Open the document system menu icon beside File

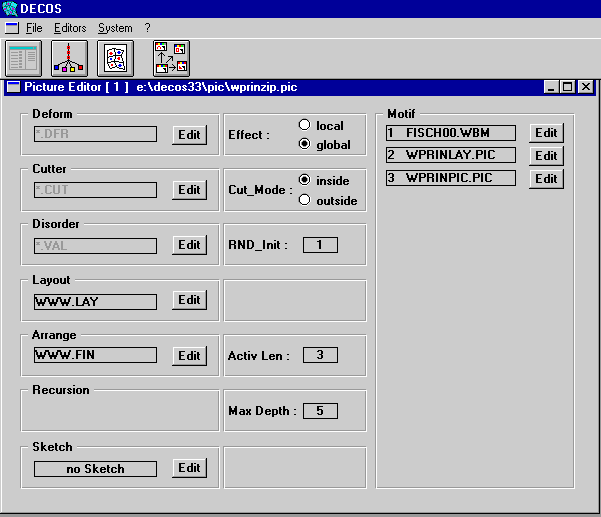[x=12, y=28]
